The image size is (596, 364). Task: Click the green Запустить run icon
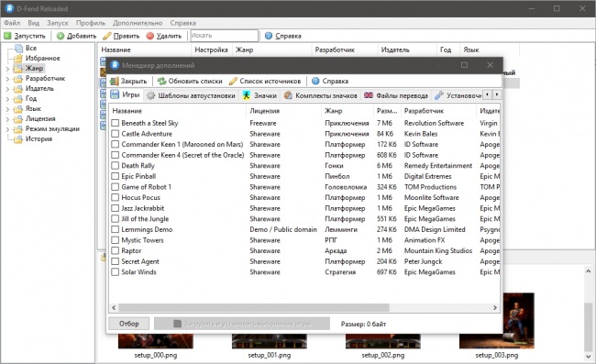click(x=7, y=36)
